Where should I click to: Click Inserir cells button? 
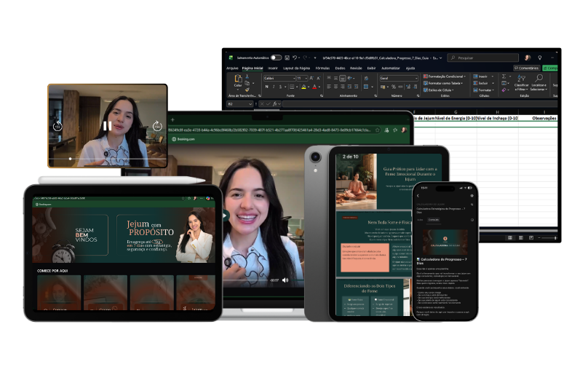click(482, 76)
